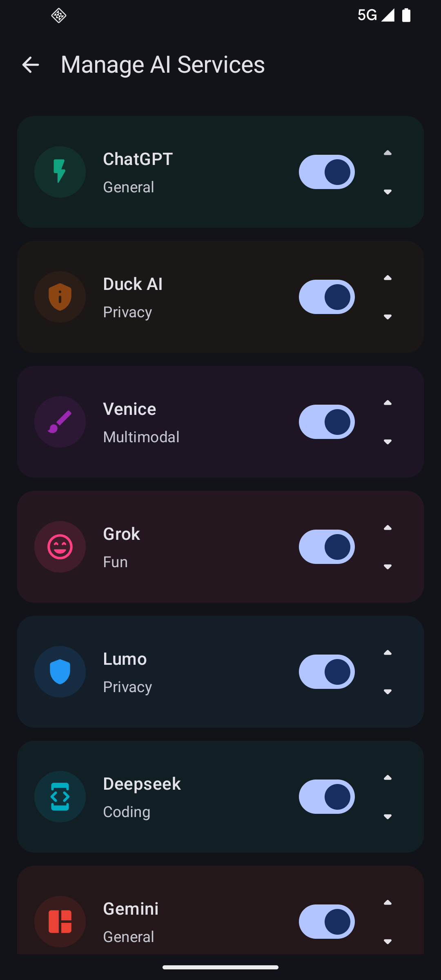Image resolution: width=441 pixels, height=980 pixels.
Task: Move Venice down in the list
Action: pos(388,442)
